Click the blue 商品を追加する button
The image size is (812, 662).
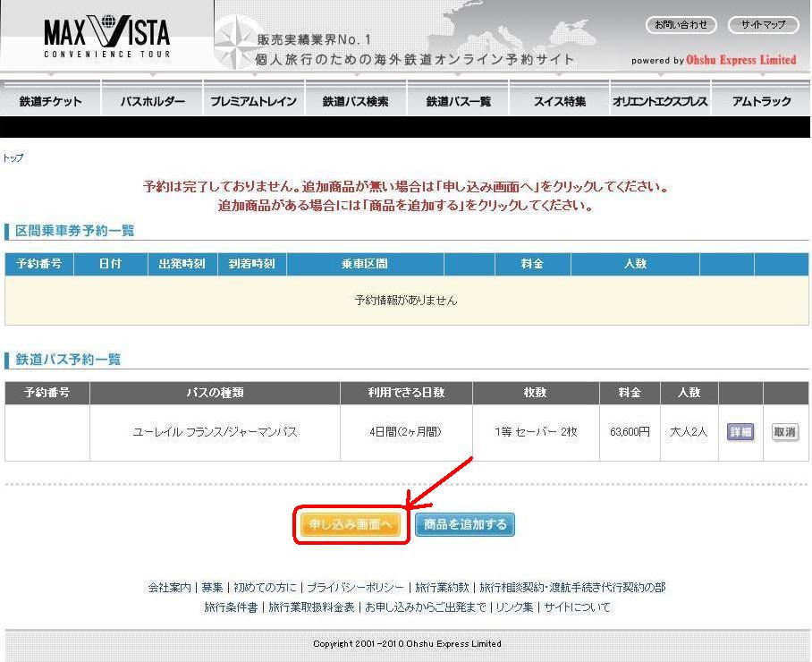click(x=465, y=524)
